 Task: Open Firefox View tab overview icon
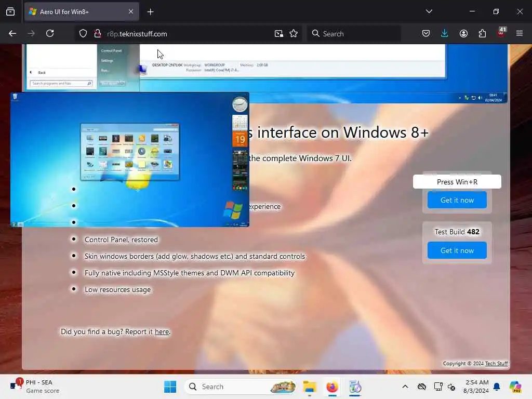point(10,11)
